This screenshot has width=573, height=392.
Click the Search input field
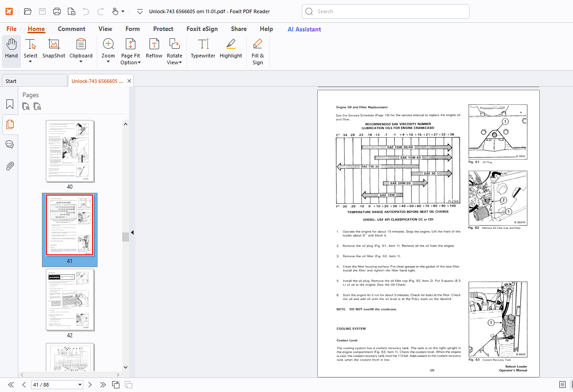click(386, 11)
